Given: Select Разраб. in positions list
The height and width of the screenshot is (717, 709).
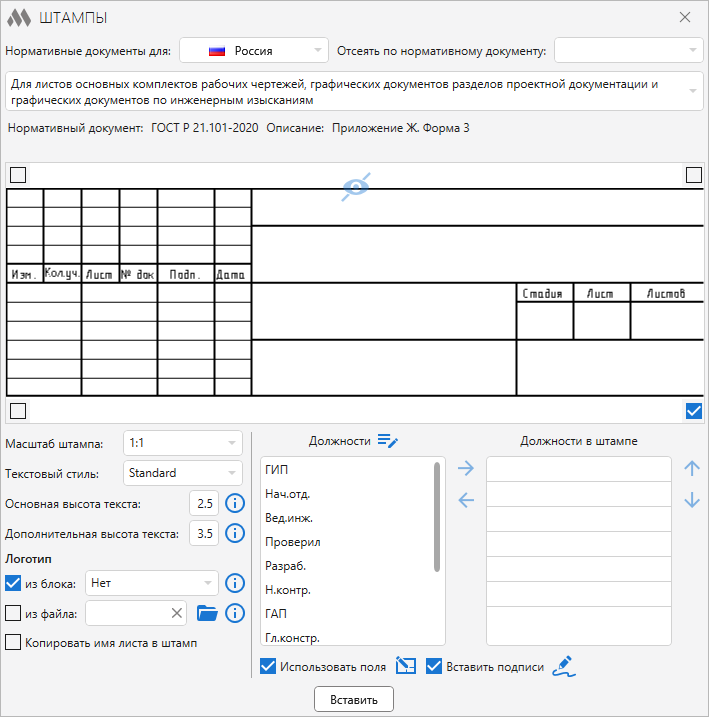Looking at the screenshot, I should tap(285, 566).
